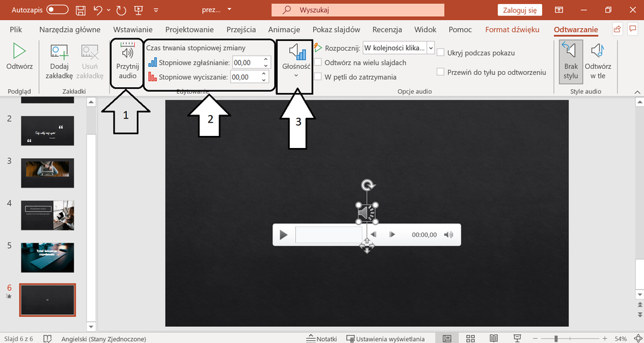Click the 54% zoom level
Viewport: 644px width, 343px height.
coord(620,339)
